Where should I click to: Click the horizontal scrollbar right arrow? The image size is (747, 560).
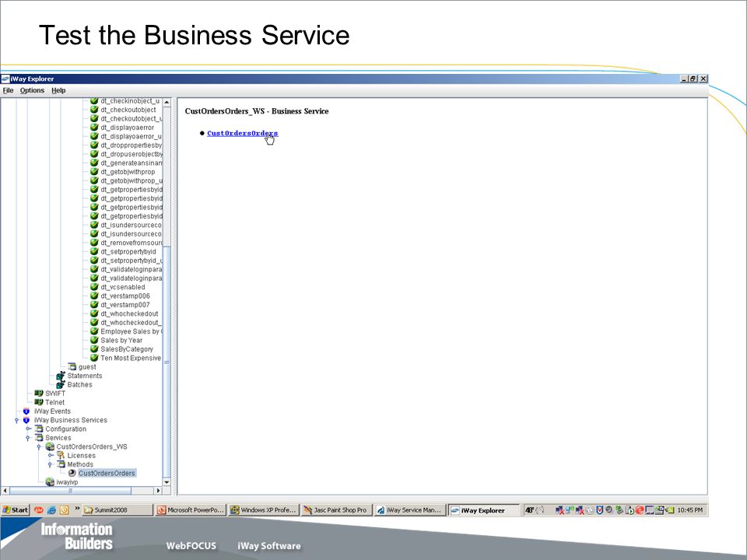point(158,491)
